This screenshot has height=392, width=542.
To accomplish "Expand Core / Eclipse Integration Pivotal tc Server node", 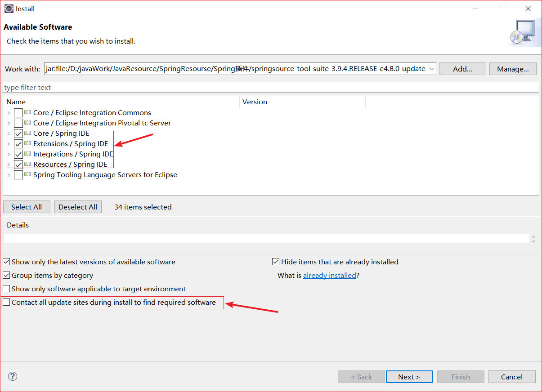I will coord(9,123).
